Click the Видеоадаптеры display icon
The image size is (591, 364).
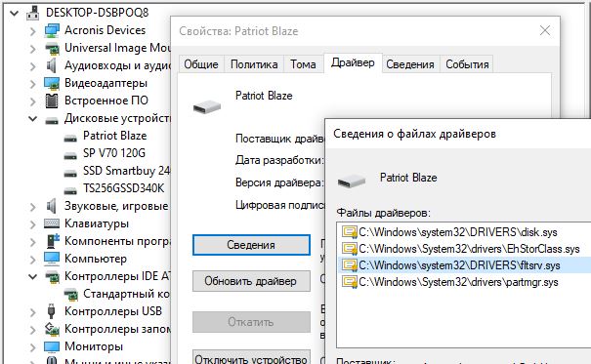(52, 83)
